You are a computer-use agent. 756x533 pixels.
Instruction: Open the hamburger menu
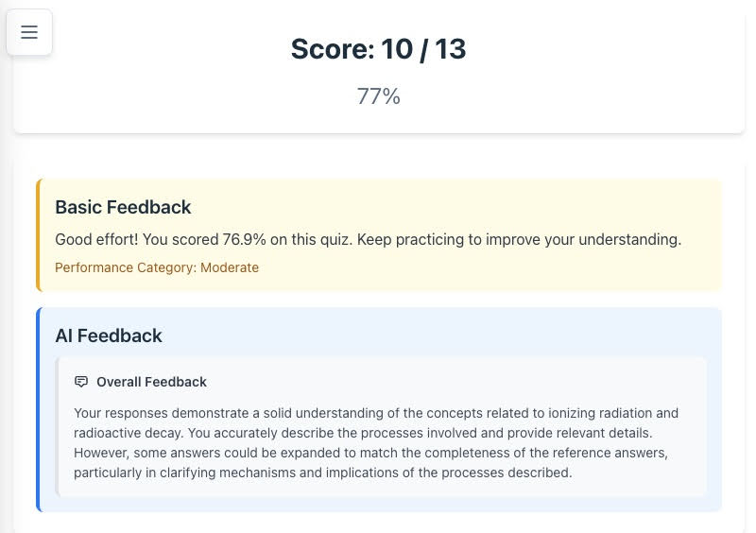click(29, 32)
